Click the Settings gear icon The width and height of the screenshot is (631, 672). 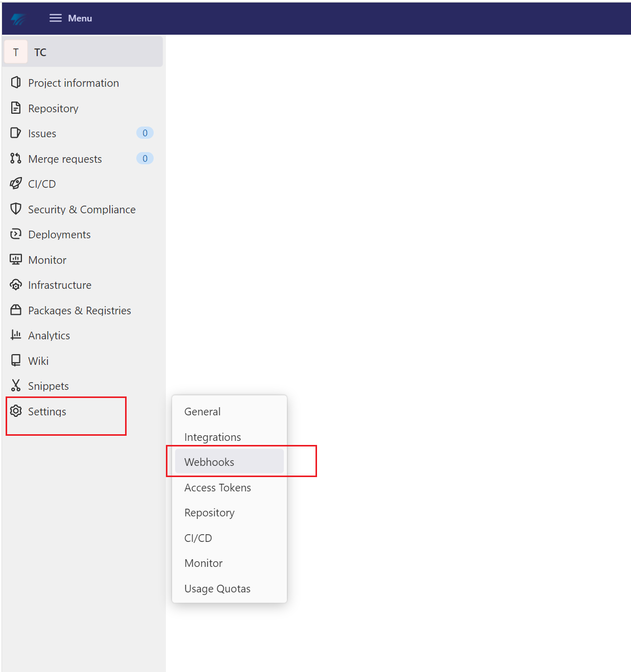(16, 411)
